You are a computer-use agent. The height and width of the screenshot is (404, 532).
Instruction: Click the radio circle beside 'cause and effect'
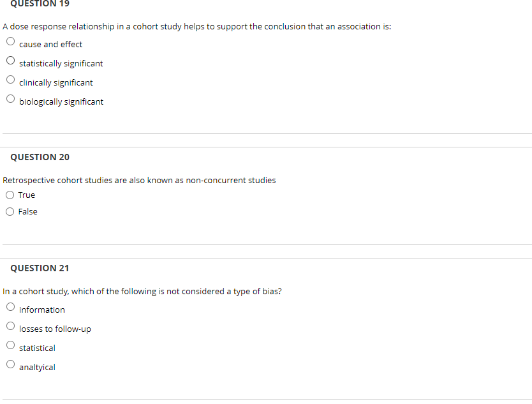[10, 41]
